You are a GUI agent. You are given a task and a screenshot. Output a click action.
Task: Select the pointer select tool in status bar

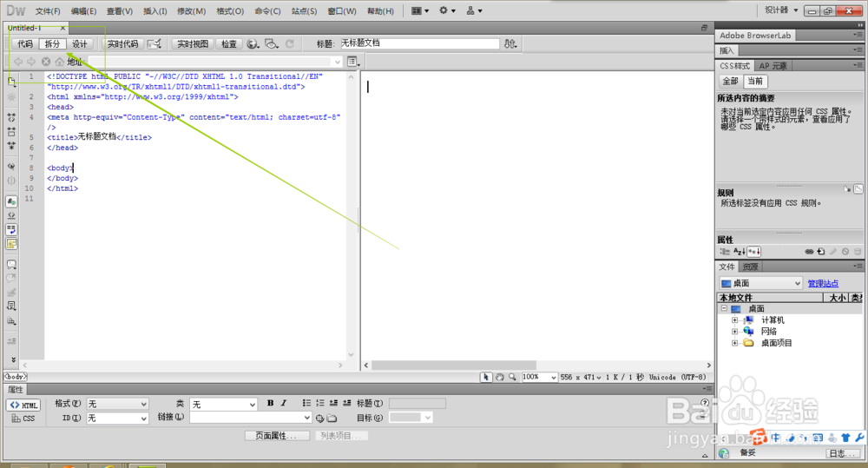[485, 377]
